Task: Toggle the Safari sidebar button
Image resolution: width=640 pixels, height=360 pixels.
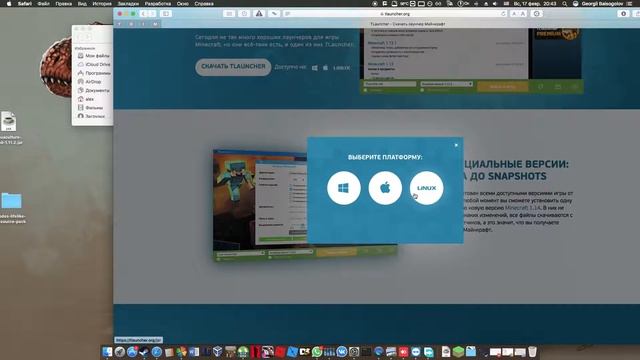Action: [x=166, y=13]
